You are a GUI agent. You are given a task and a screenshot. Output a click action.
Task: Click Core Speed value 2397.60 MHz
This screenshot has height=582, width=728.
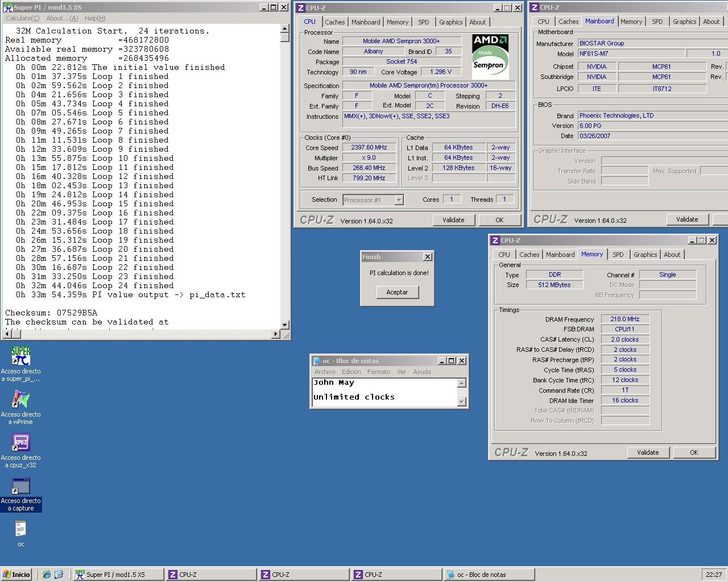pyautogui.click(x=369, y=147)
